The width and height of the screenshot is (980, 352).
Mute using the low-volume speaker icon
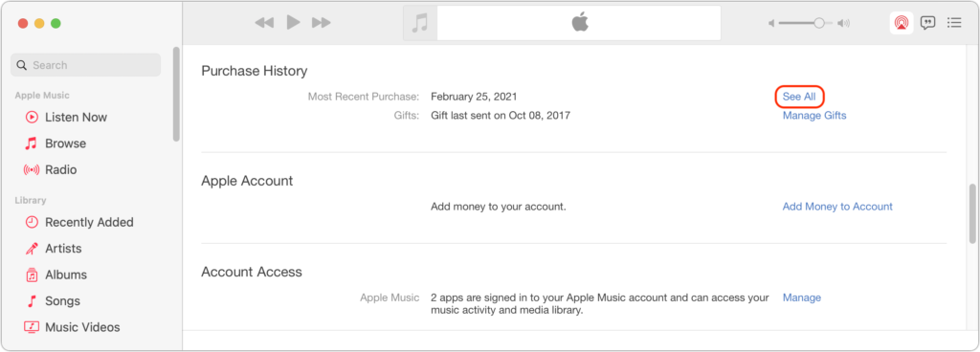[771, 23]
